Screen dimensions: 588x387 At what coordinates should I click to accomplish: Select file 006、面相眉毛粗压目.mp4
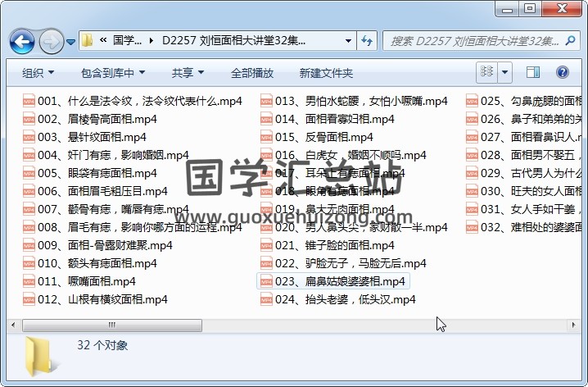pos(95,191)
